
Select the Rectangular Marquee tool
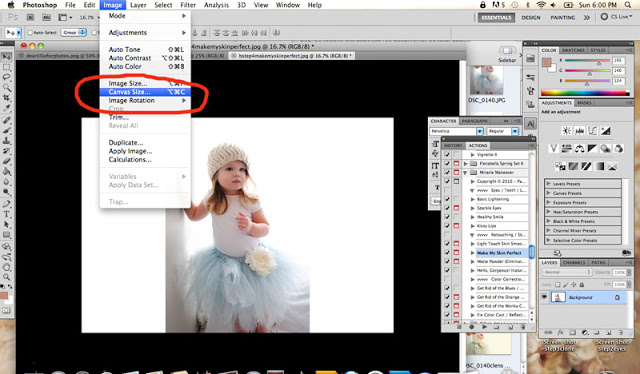(7, 67)
